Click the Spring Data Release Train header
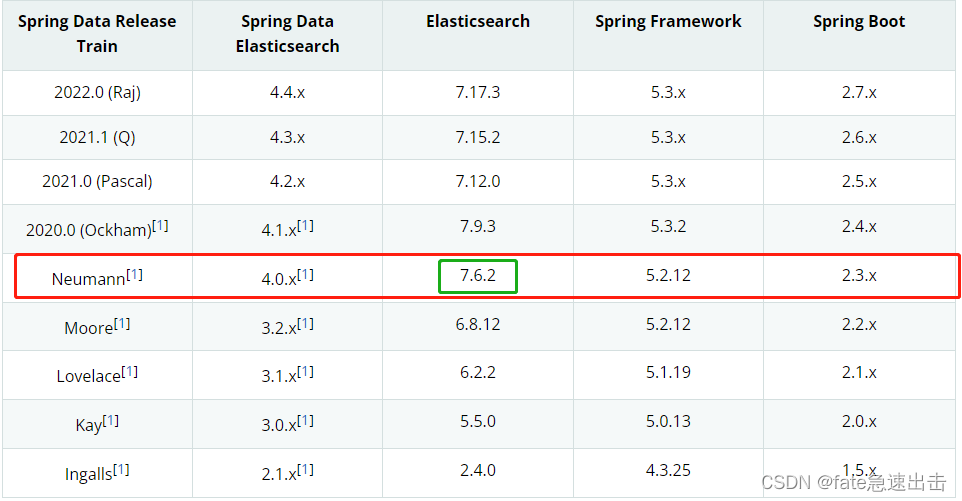 [97, 34]
